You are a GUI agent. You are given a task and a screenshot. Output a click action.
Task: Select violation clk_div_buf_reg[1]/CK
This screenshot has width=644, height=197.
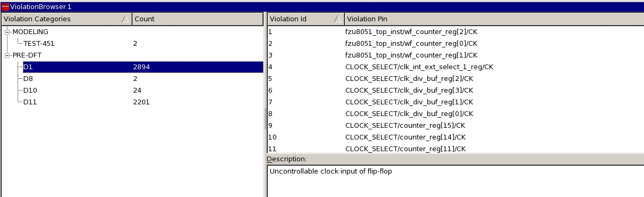tap(409, 102)
